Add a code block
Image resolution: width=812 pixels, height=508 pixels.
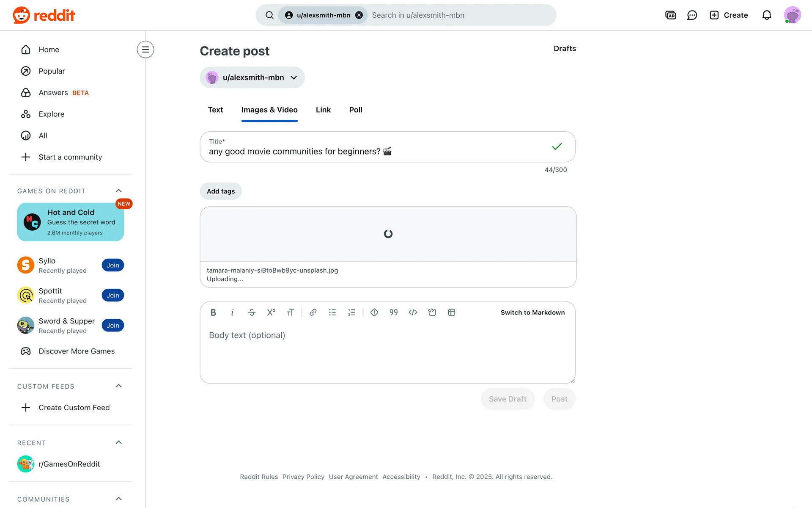(x=432, y=312)
